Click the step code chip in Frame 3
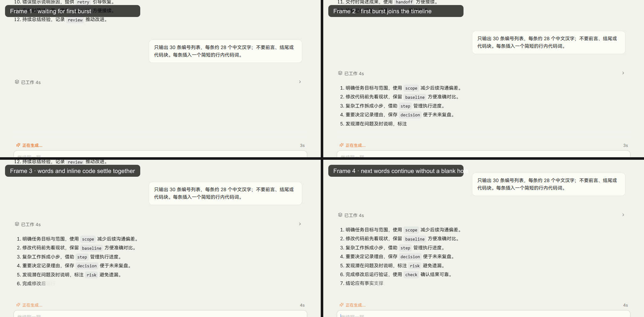This screenshot has width=644, height=317. tap(82, 257)
